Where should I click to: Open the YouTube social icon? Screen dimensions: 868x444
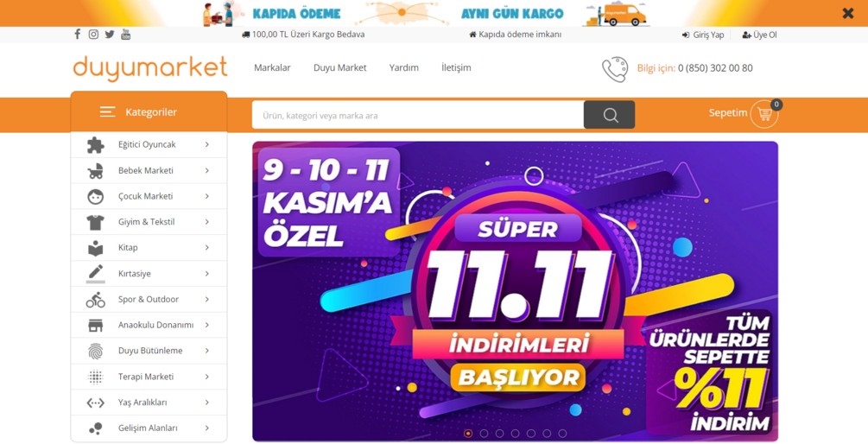tap(125, 35)
